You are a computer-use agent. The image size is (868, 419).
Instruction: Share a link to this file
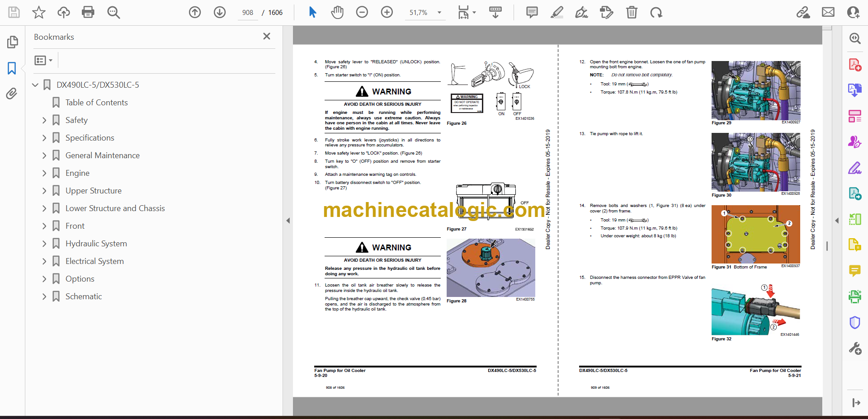click(x=803, y=12)
